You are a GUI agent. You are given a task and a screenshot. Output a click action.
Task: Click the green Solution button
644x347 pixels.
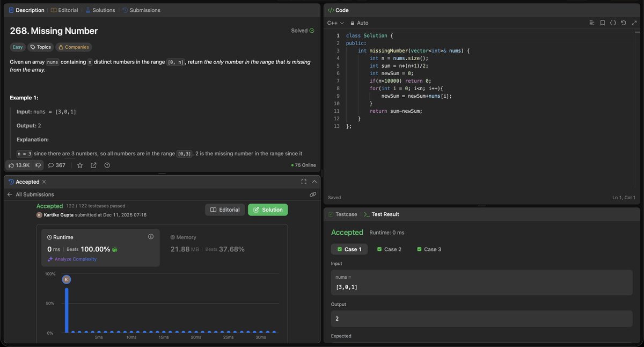click(268, 209)
